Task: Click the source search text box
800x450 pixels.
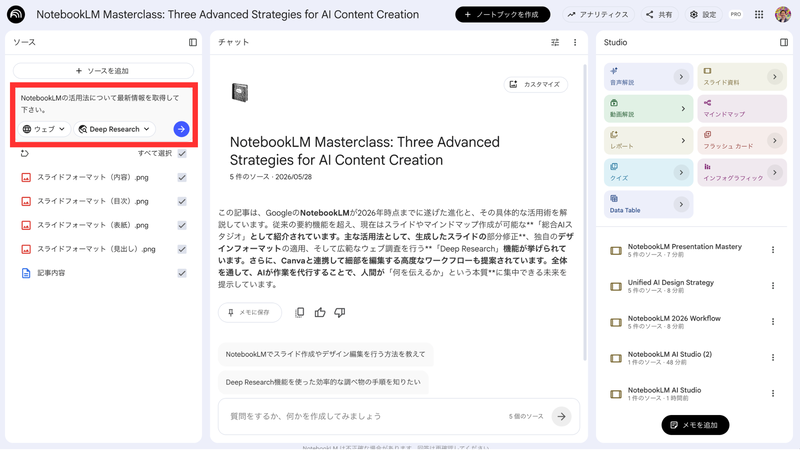Action: pos(102,104)
